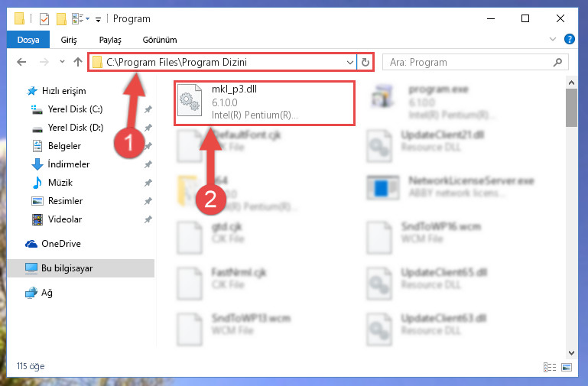Expand the address bar history dropdown
The width and height of the screenshot is (588, 386).
pyautogui.click(x=350, y=62)
